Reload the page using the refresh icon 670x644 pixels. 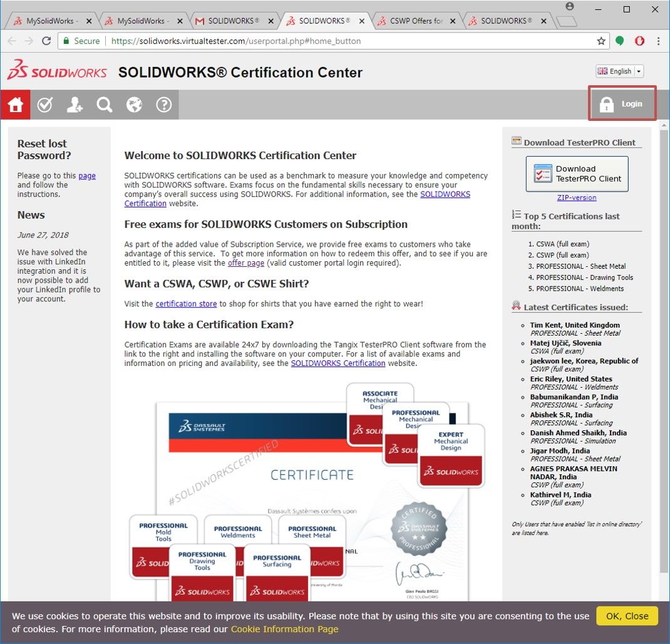pos(46,41)
